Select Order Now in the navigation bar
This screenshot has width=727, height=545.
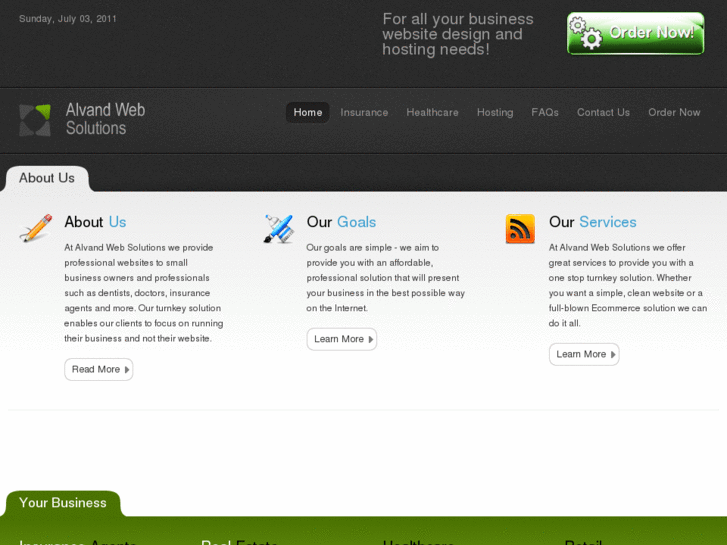[674, 112]
